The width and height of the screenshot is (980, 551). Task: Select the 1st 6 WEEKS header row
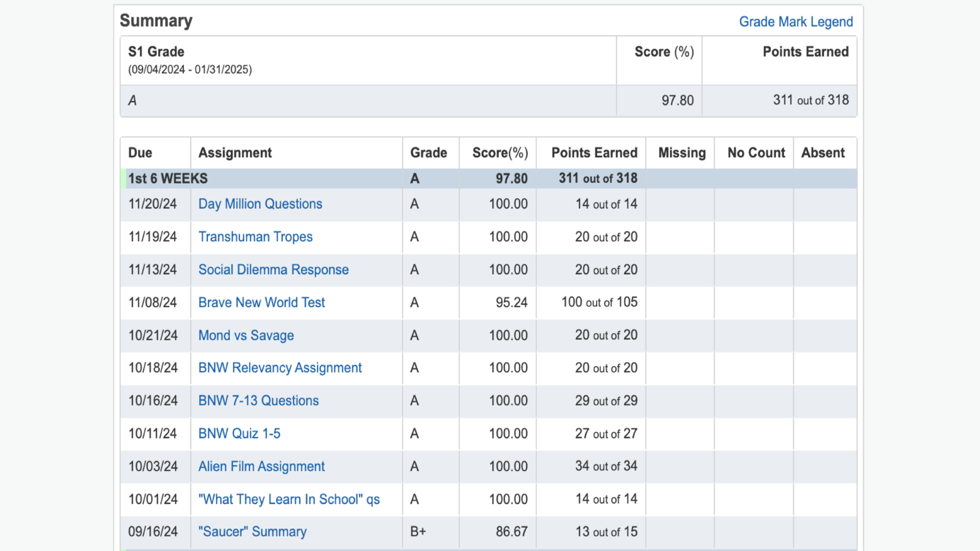click(168, 179)
